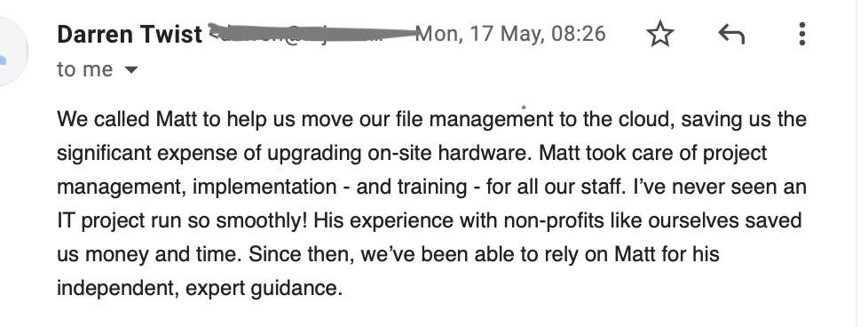This screenshot has width=868, height=327.
Task: Click the "to me" recipient text
Action: click(x=84, y=70)
